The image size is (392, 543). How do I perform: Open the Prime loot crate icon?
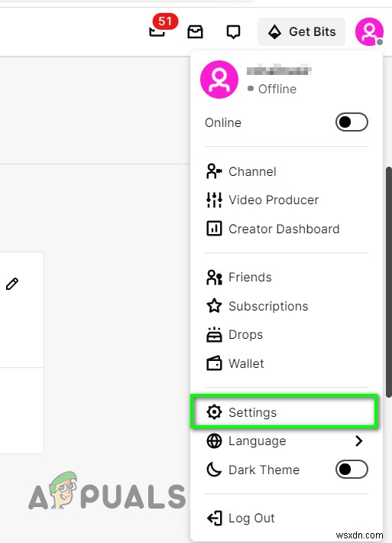tap(195, 31)
